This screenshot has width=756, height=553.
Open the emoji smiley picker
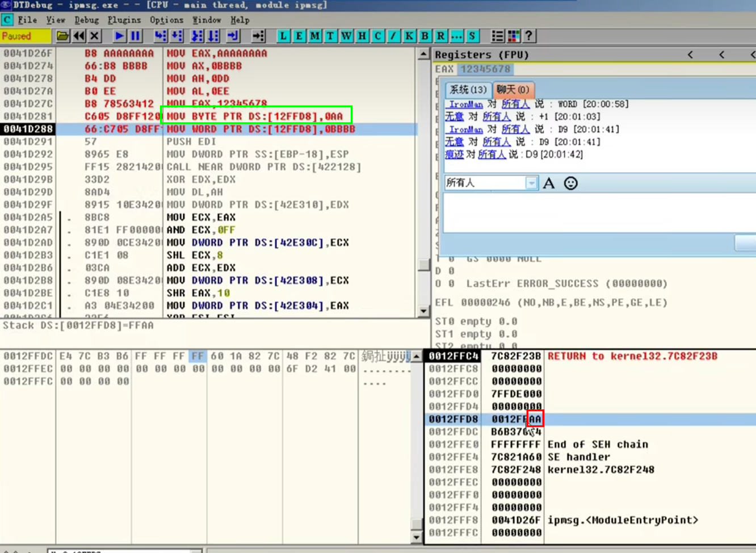[571, 183]
